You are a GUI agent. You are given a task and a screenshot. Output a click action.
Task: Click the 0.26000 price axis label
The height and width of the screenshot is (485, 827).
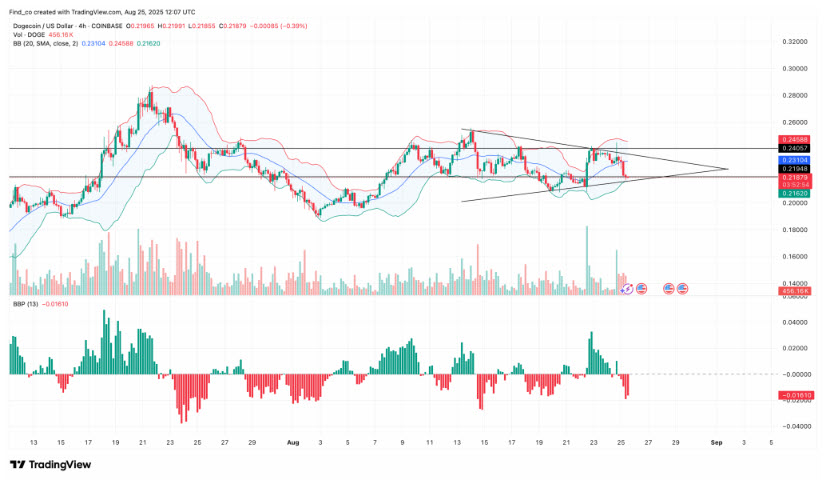795,122
